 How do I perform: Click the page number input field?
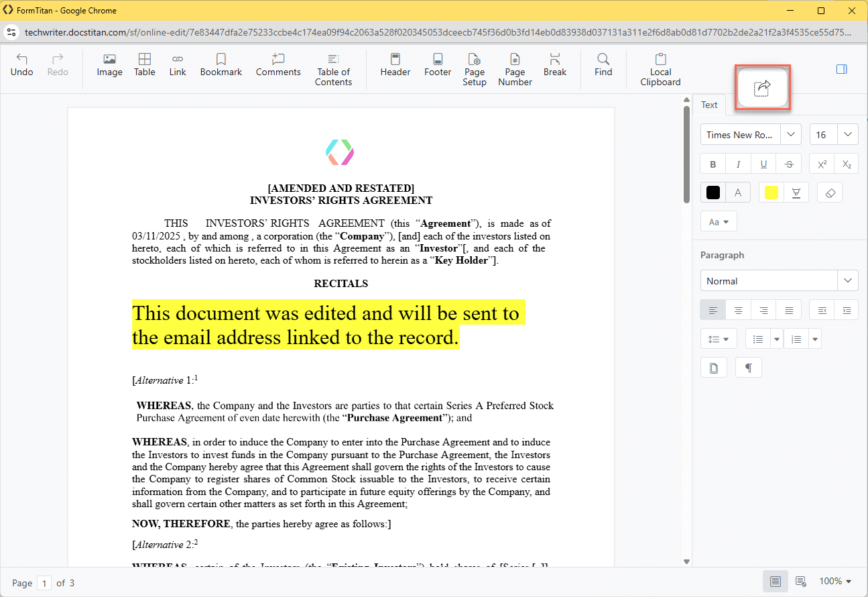tap(44, 583)
